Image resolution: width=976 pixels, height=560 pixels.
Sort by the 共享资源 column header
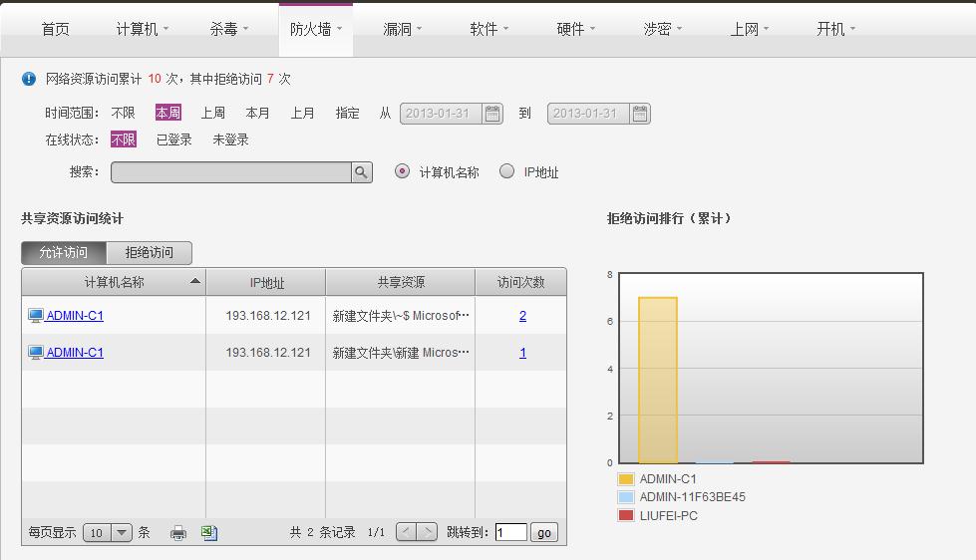pos(401,282)
